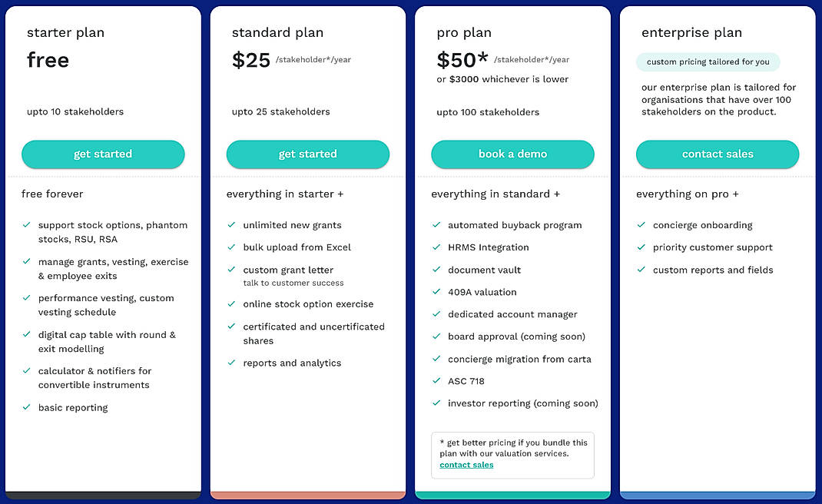Click 'book a demo' on the pro plan
This screenshot has height=504, width=822.
click(512, 154)
